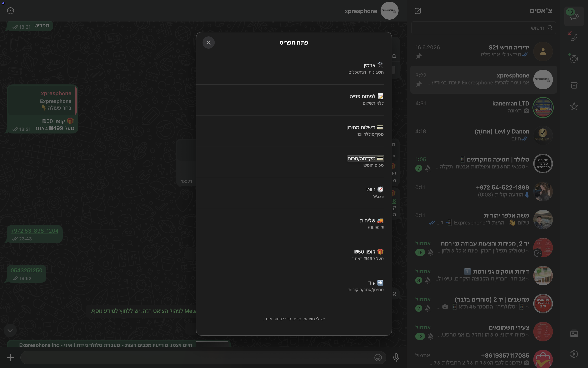Screen dimensions: 588x368
Task: Click unread badge 18 on יד 2 chat
Action: click(420, 252)
